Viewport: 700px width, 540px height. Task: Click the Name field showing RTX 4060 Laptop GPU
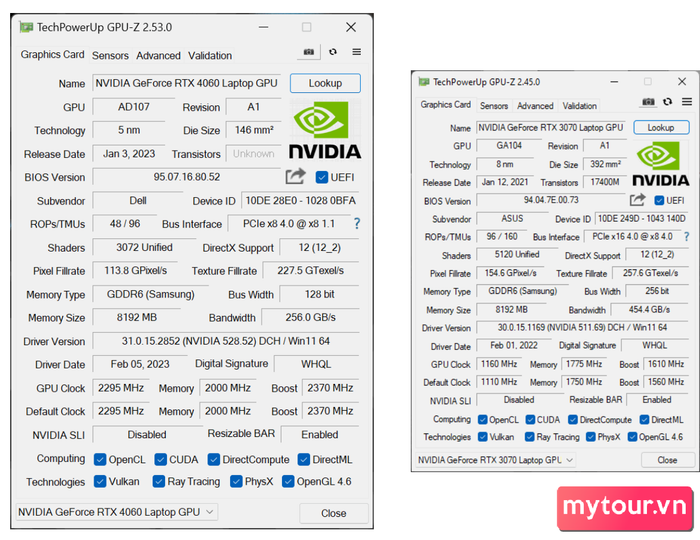coord(187,83)
